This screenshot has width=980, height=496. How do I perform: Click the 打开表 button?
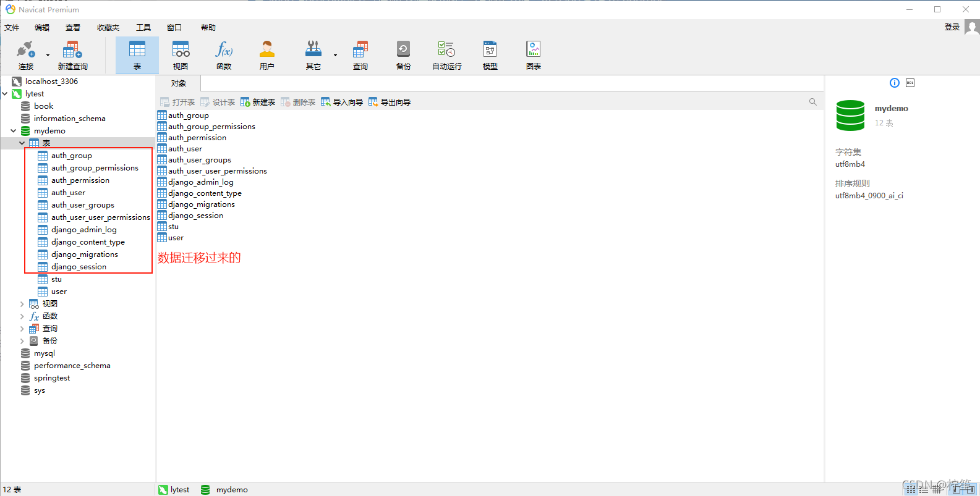(177, 103)
